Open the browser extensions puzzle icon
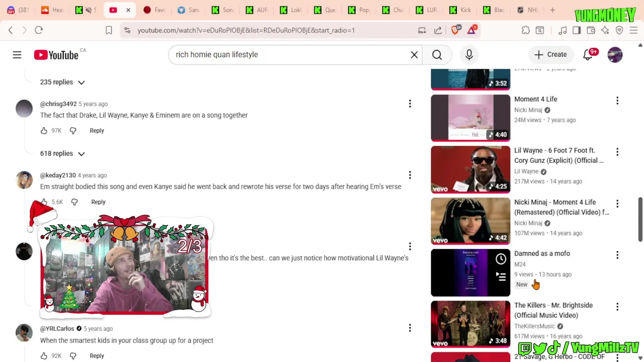The image size is (644, 362). pyautogui.click(x=526, y=30)
